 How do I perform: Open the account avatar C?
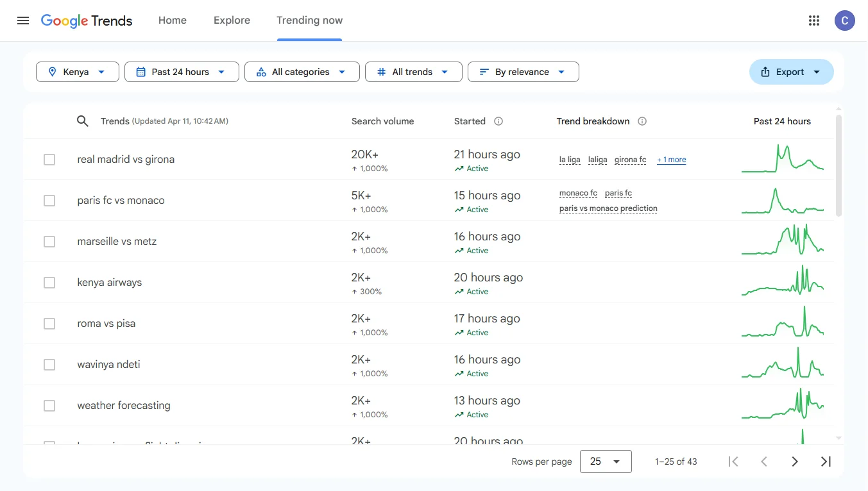(x=844, y=21)
